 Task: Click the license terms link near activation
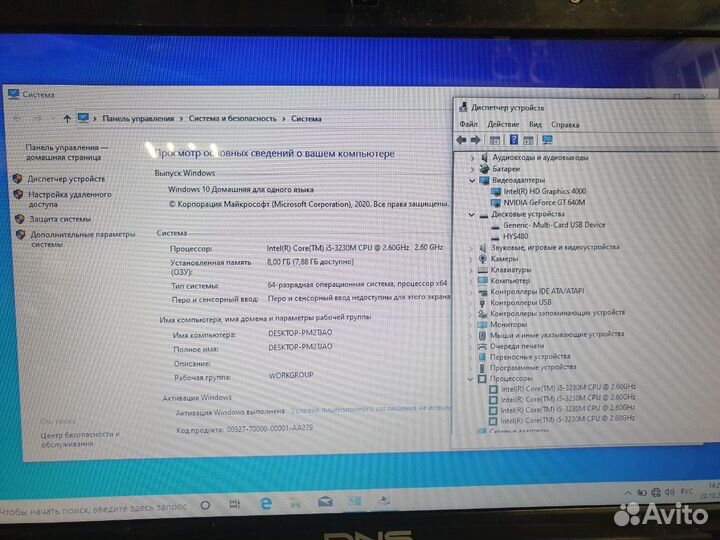click(371, 409)
